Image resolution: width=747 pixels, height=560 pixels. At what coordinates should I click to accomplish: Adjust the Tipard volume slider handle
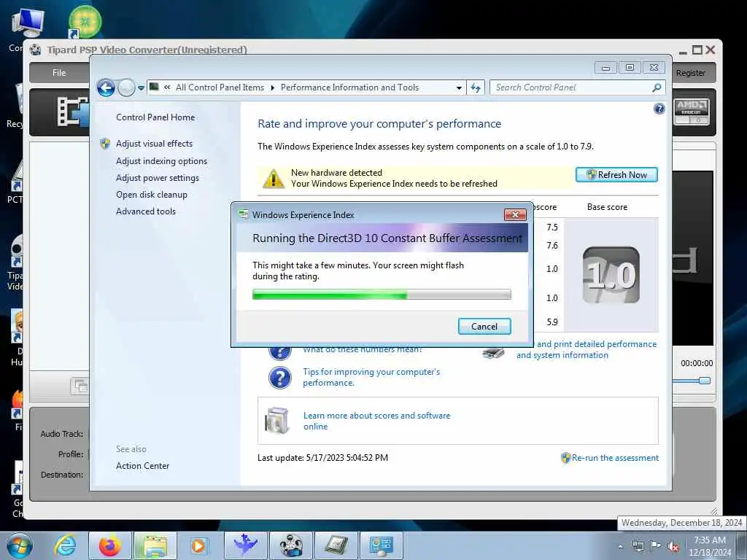click(704, 381)
